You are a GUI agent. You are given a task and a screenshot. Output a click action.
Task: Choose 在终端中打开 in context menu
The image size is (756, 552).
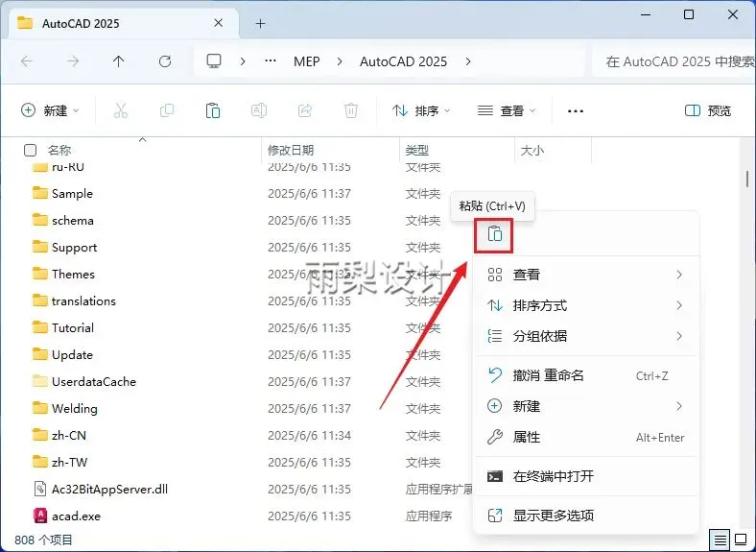click(586, 476)
